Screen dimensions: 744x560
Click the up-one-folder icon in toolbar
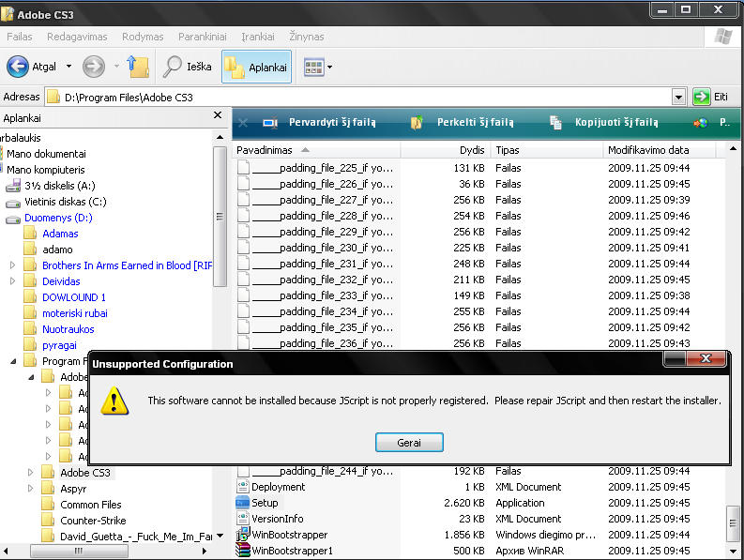tap(138, 67)
